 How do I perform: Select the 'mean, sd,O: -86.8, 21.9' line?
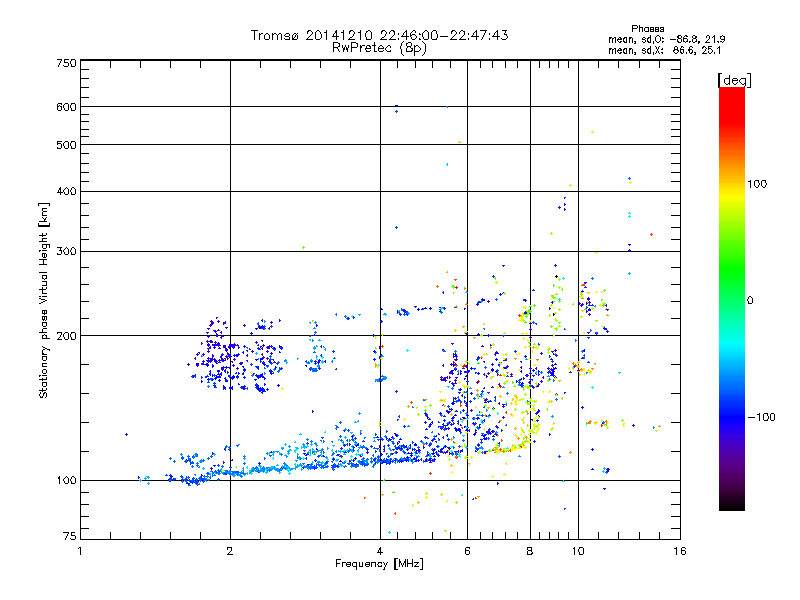[x=666, y=39]
